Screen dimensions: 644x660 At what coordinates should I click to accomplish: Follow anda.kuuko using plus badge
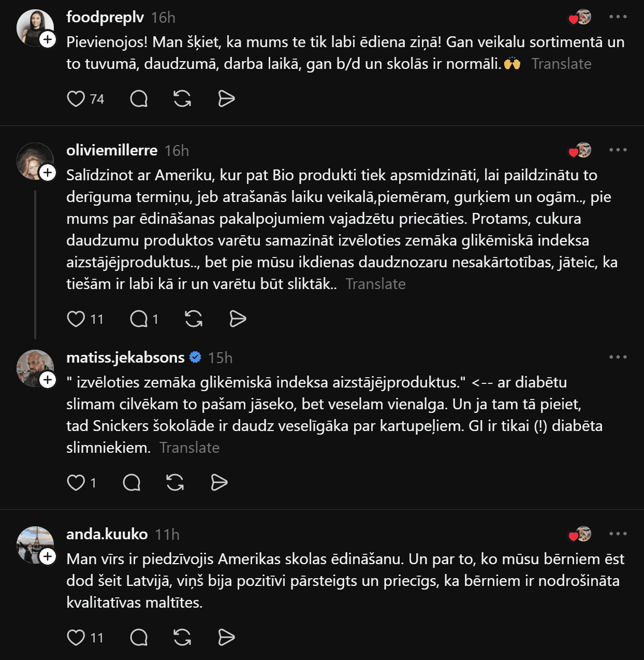click(x=48, y=556)
